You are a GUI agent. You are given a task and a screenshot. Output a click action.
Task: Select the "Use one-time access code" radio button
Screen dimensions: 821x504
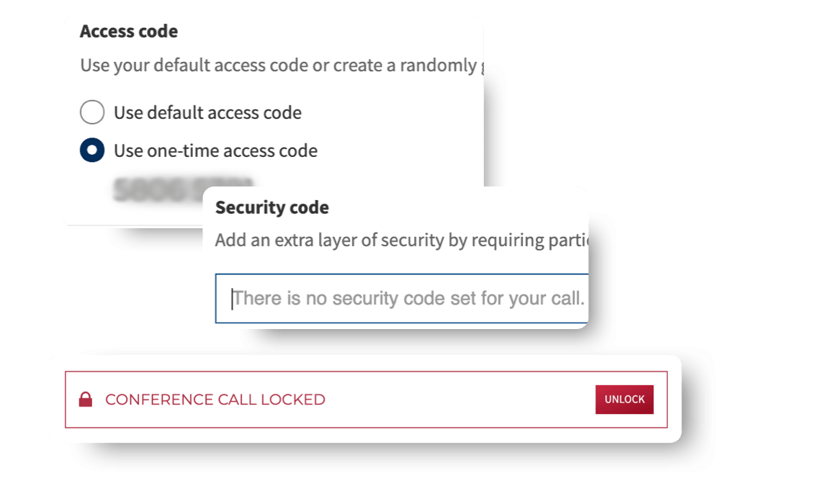click(x=92, y=150)
